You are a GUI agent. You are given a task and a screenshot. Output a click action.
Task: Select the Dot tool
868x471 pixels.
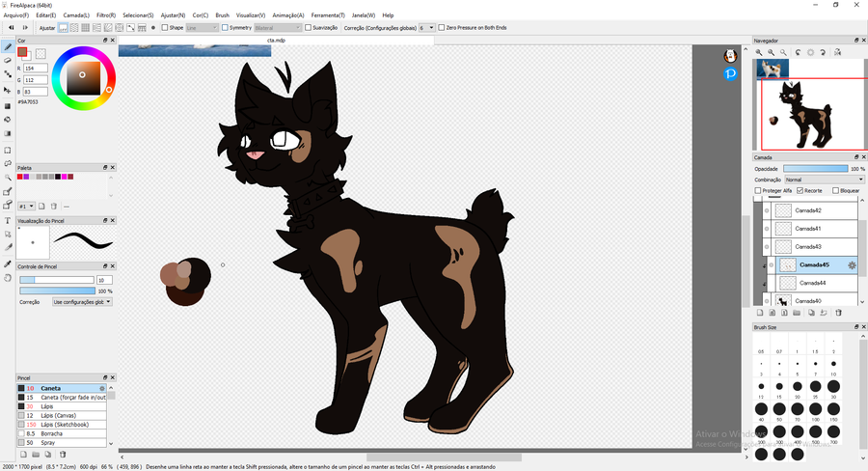[7, 74]
